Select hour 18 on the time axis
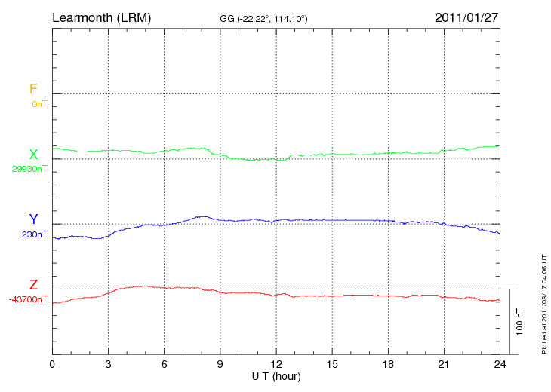Screen dimensions: 551x392 tap(388, 364)
